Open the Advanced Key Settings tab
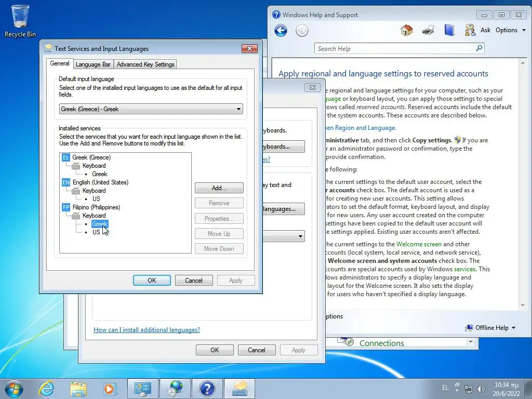Screen dimensions: 532x399 145,64
